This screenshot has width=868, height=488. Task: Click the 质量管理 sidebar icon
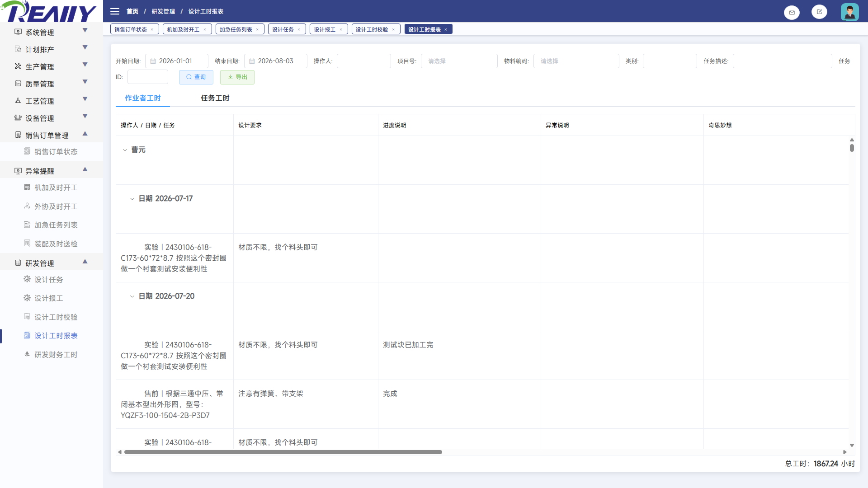18,84
